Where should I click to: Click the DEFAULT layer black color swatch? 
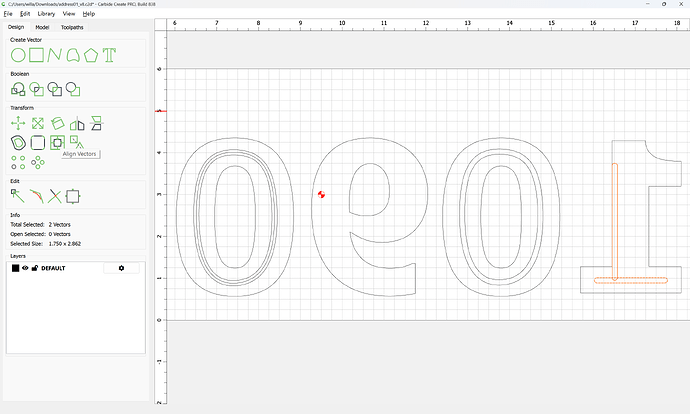pos(15,268)
